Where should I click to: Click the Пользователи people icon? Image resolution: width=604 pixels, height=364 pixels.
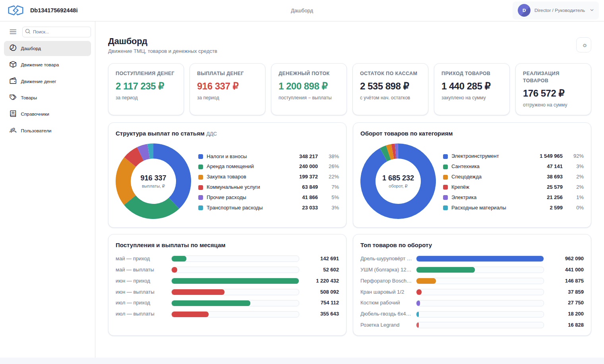pyautogui.click(x=13, y=130)
